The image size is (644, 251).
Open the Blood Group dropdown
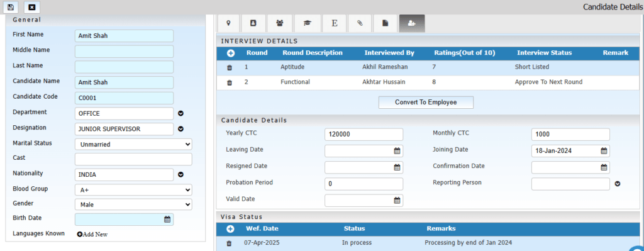coord(133,190)
